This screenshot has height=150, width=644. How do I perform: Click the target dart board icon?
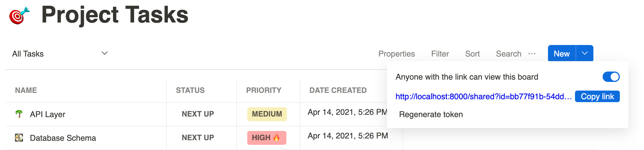pos(19,16)
